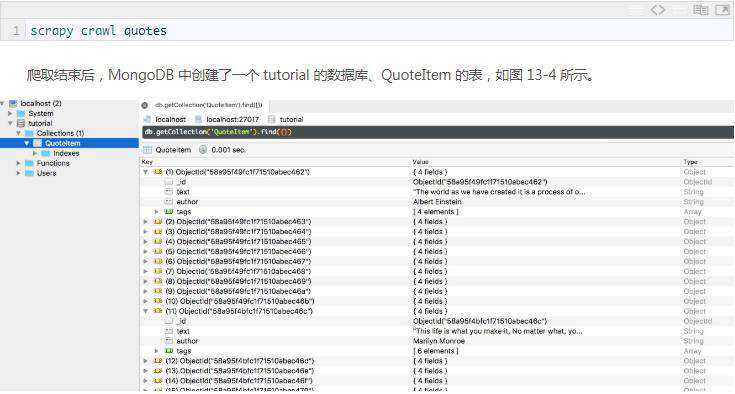The height and width of the screenshot is (394, 735).
Task: Select the '[ 6 elements ]' tags value
Action: pyautogui.click(x=435, y=351)
